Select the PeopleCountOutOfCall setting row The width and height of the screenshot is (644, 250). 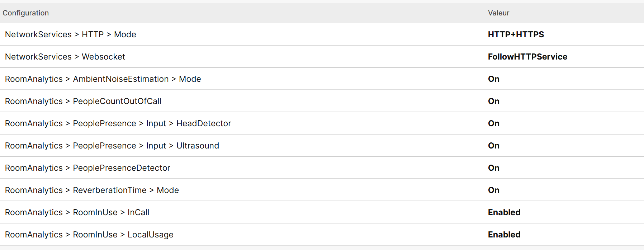pyautogui.click(x=322, y=101)
